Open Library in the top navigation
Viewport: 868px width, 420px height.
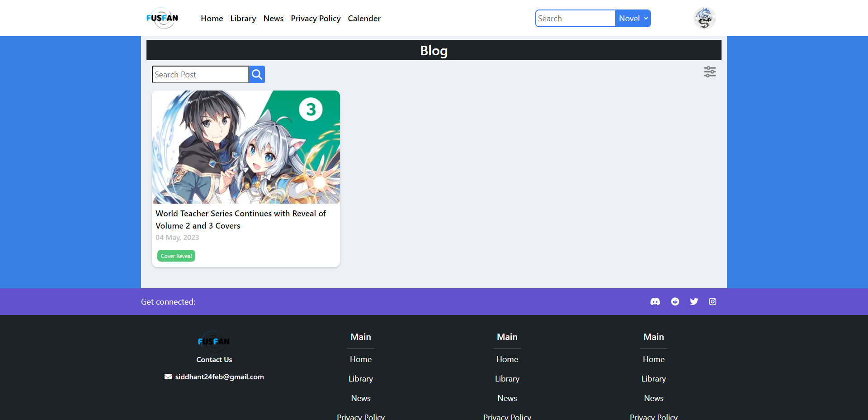click(243, 19)
